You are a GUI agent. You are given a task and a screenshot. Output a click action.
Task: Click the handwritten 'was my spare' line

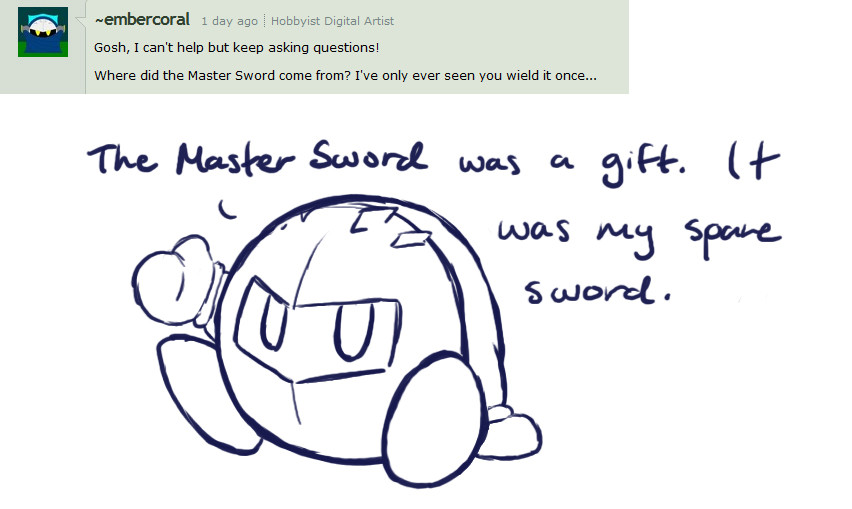pos(640,237)
